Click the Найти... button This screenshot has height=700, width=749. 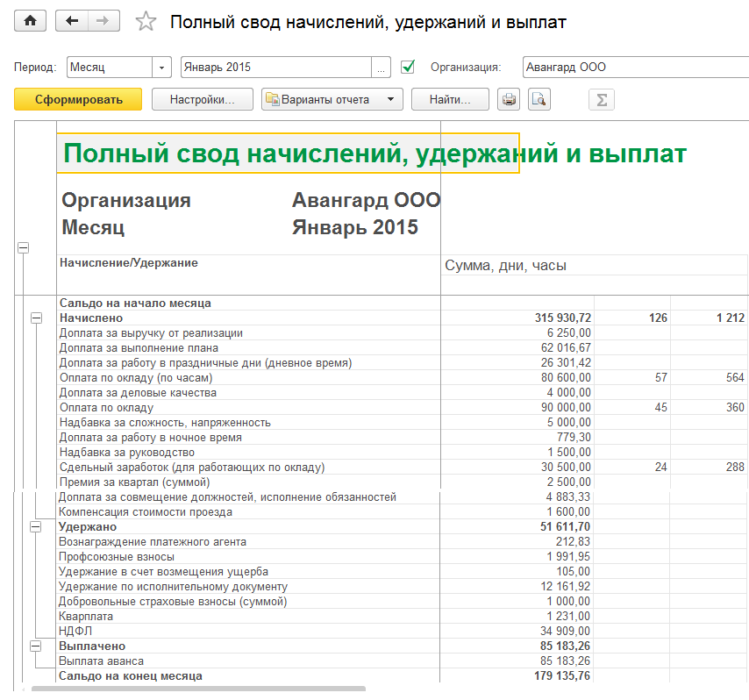tap(451, 99)
